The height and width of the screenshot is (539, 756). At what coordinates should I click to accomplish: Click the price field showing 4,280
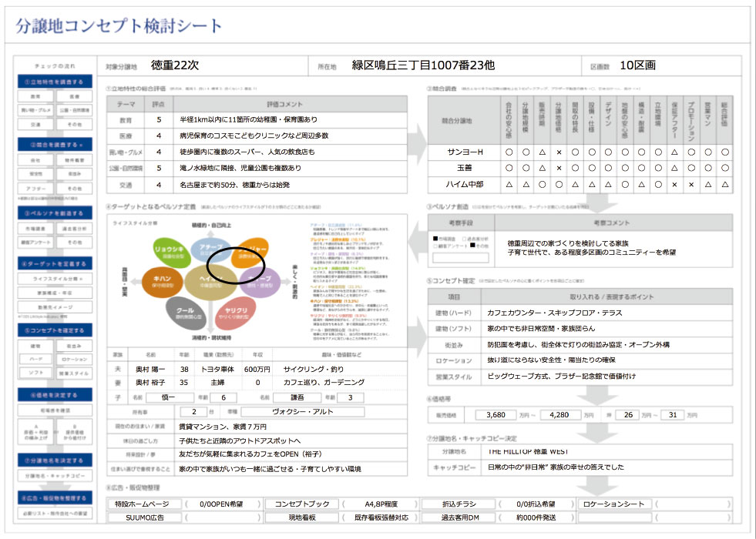pos(559,415)
